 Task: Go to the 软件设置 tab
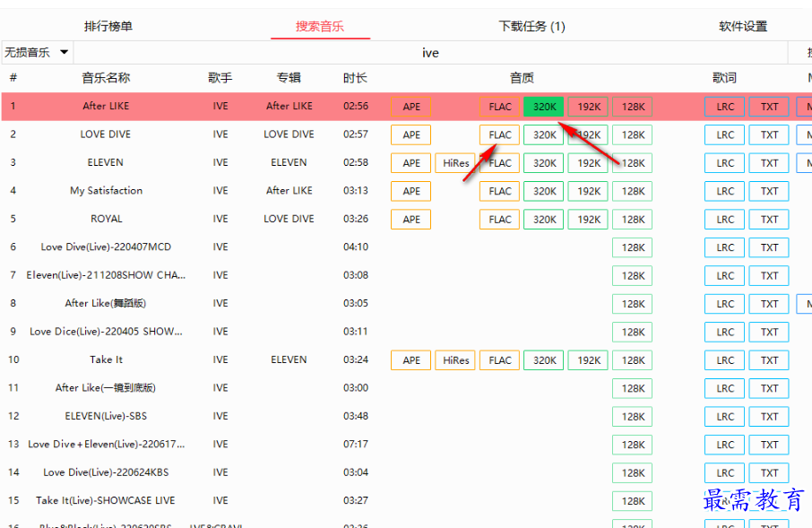[x=743, y=26]
